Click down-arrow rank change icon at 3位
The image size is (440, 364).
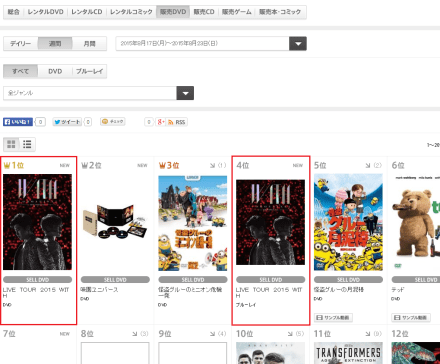pyautogui.click(x=212, y=165)
